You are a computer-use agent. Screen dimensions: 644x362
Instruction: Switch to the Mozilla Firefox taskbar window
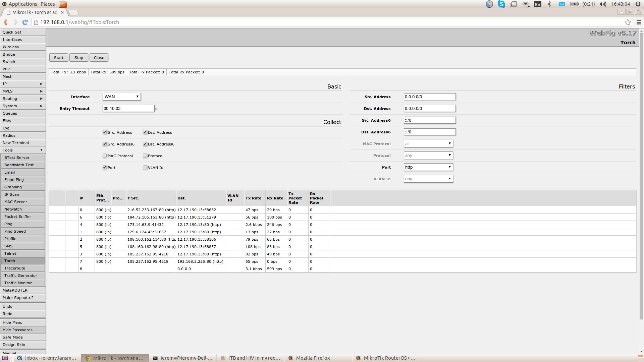318,358
